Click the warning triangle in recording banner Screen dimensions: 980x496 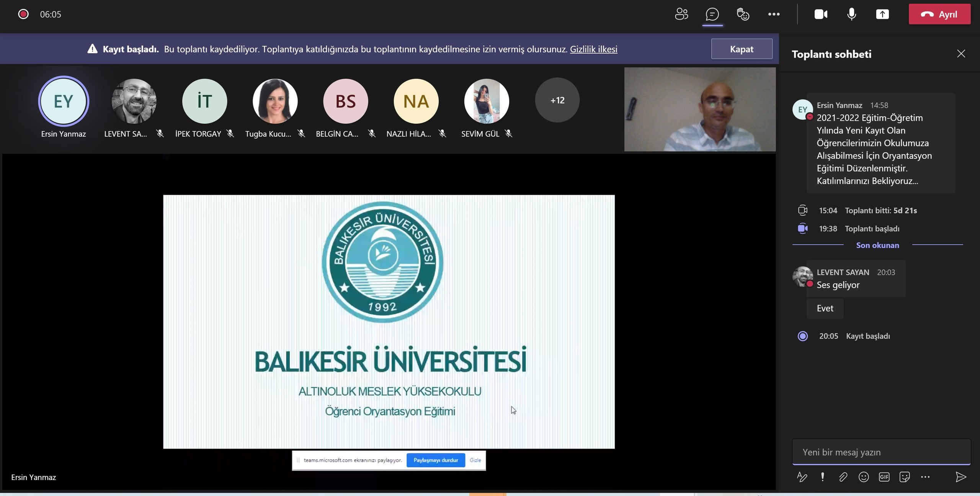click(x=92, y=49)
